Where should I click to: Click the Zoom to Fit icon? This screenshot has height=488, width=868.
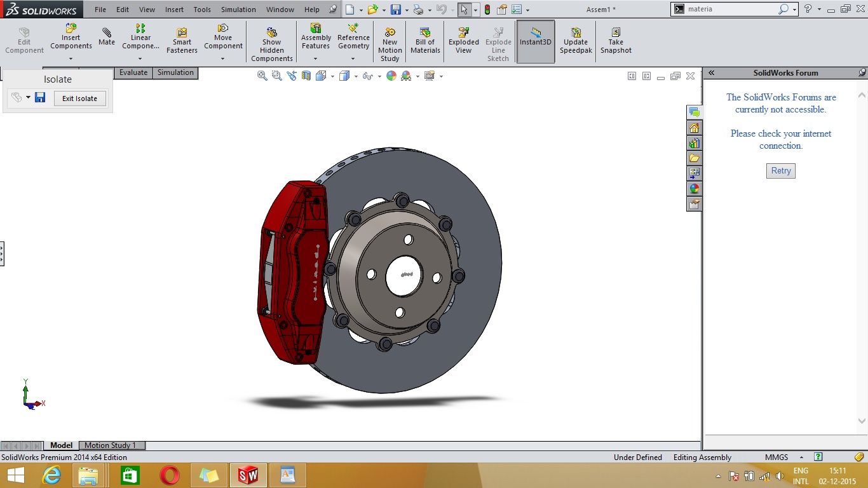point(262,76)
